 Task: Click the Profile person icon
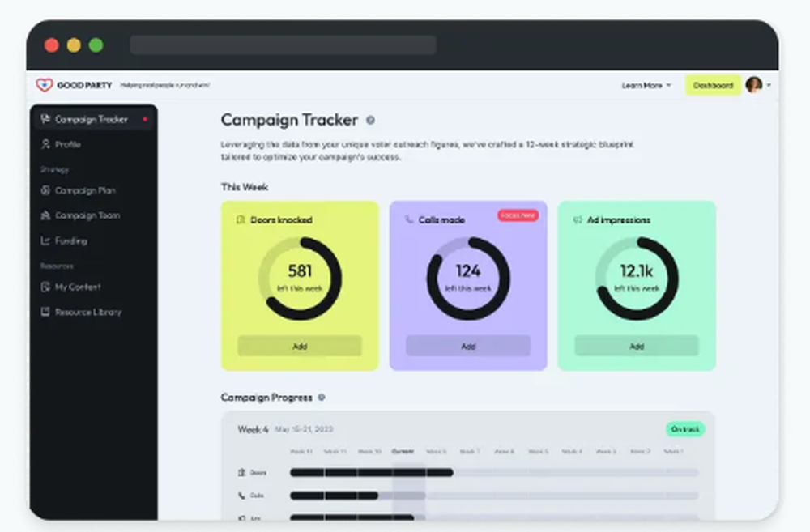tap(45, 144)
